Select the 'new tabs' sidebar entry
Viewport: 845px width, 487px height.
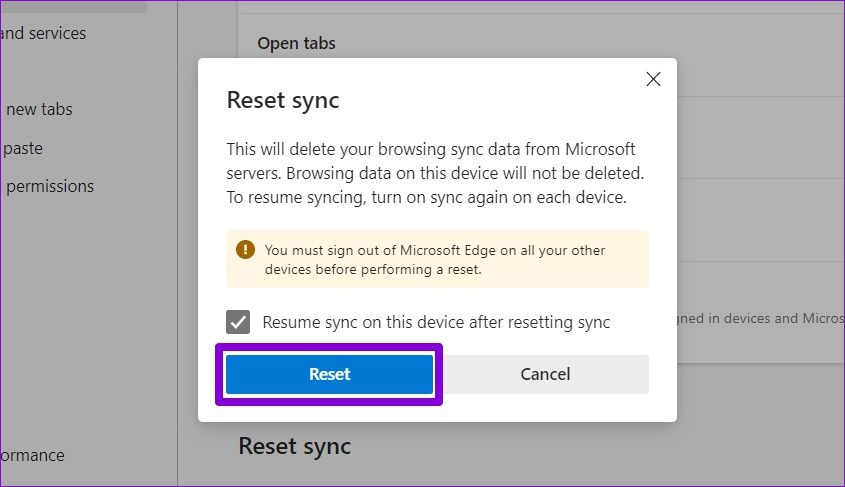coord(40,109)
